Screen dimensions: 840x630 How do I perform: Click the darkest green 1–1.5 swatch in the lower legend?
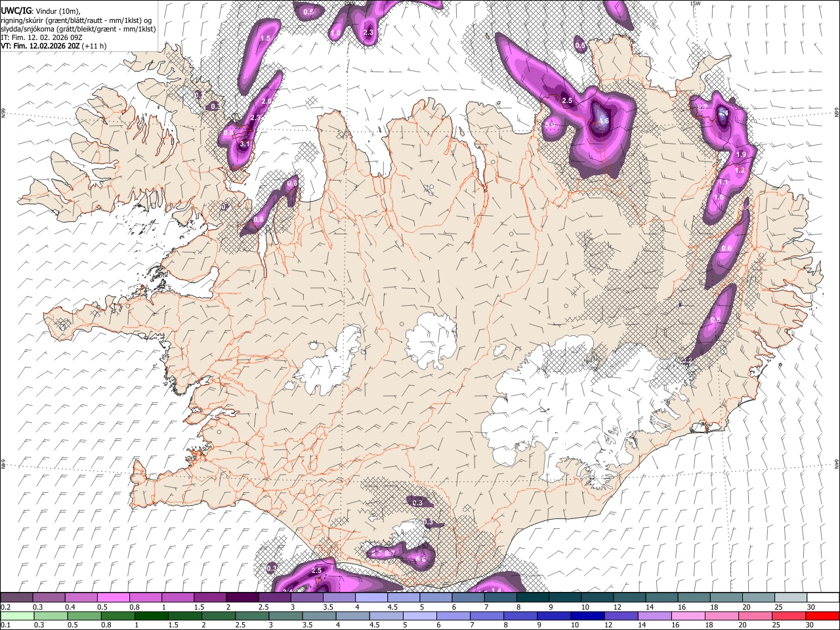point(151,616)
